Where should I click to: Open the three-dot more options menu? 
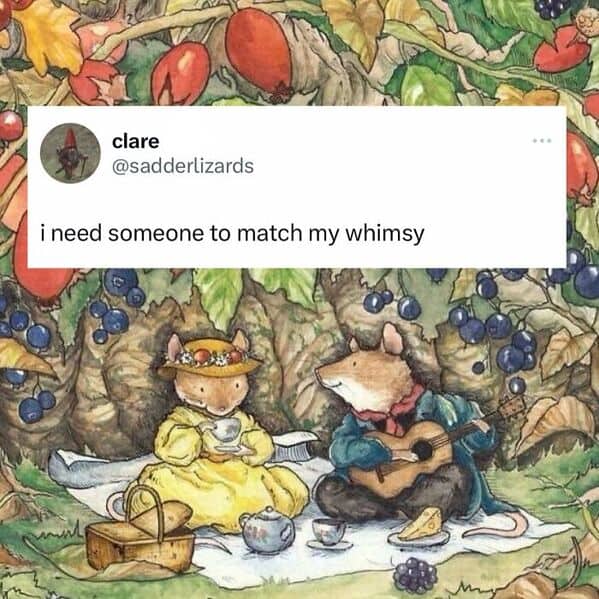pyautogui.click(x=542, y=141)
